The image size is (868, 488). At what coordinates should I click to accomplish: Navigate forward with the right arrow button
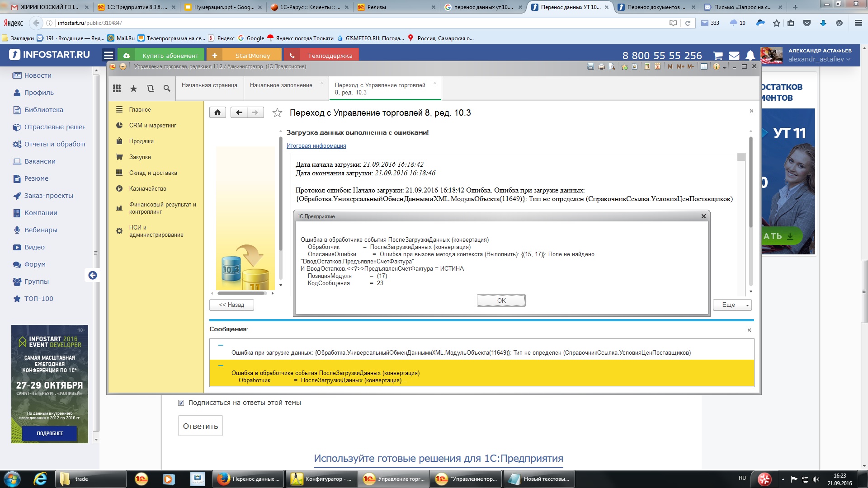255,113
